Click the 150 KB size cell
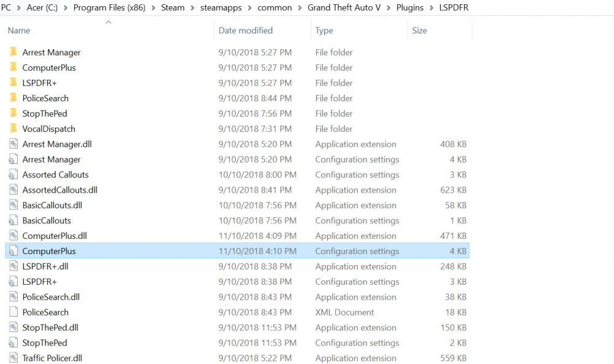Screen dimensions: 614x364 coord(453,328)
